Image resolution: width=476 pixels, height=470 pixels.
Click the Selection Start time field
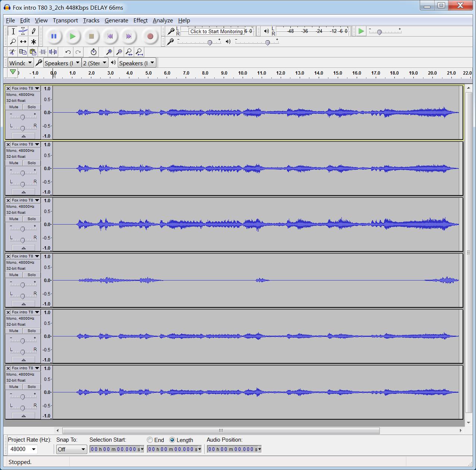(116, 449)
